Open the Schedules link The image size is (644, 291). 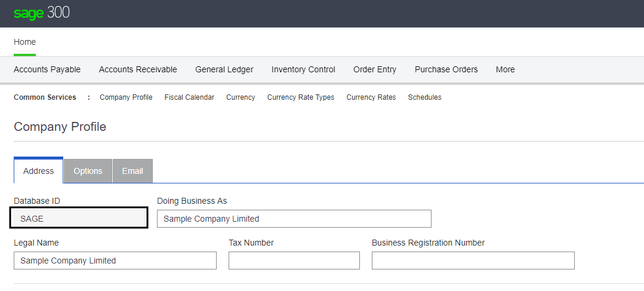tap(425, 97)
